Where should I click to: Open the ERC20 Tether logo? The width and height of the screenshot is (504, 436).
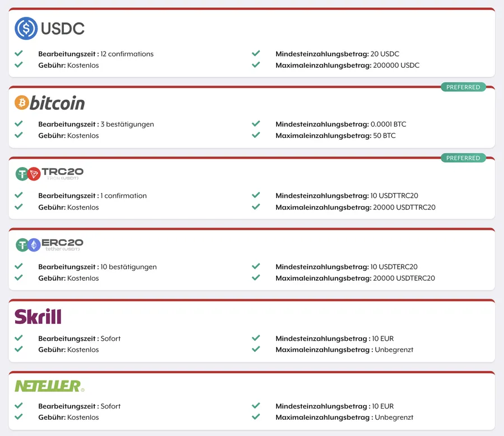point(49,243)
